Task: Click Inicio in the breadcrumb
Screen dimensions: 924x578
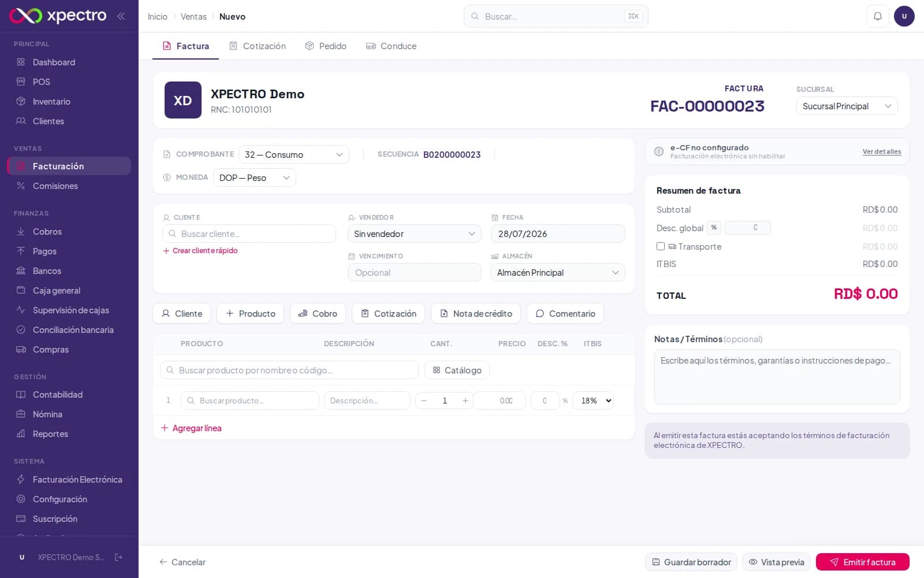Action: tap(158, 16)
